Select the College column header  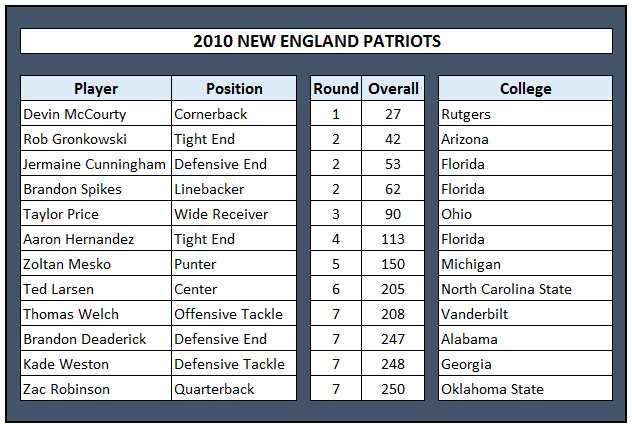pos(526,89)
